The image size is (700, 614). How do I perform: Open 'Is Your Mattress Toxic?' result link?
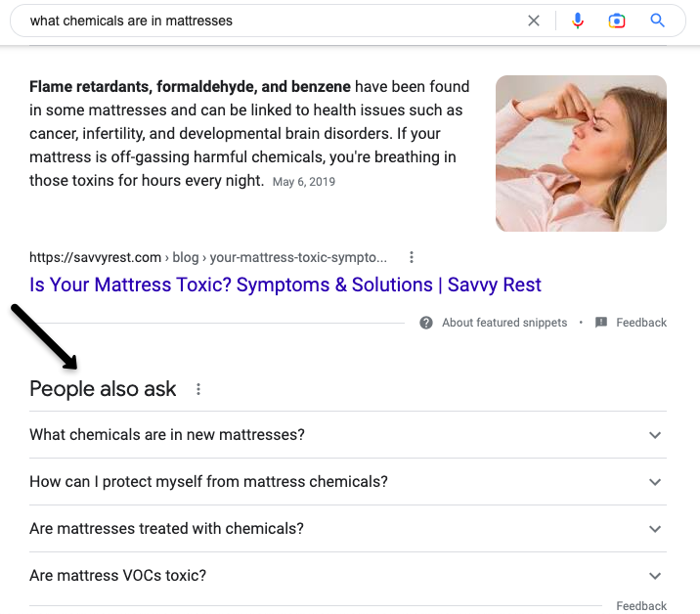coord(285,285)
